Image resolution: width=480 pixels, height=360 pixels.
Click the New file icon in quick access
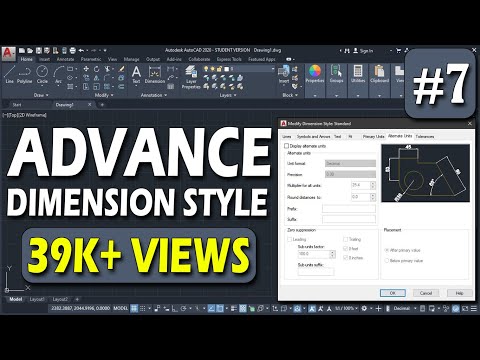(22, 51)
